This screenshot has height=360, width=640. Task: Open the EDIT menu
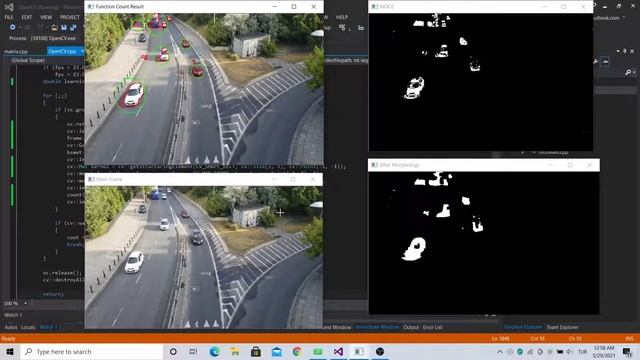click(27, 17)
